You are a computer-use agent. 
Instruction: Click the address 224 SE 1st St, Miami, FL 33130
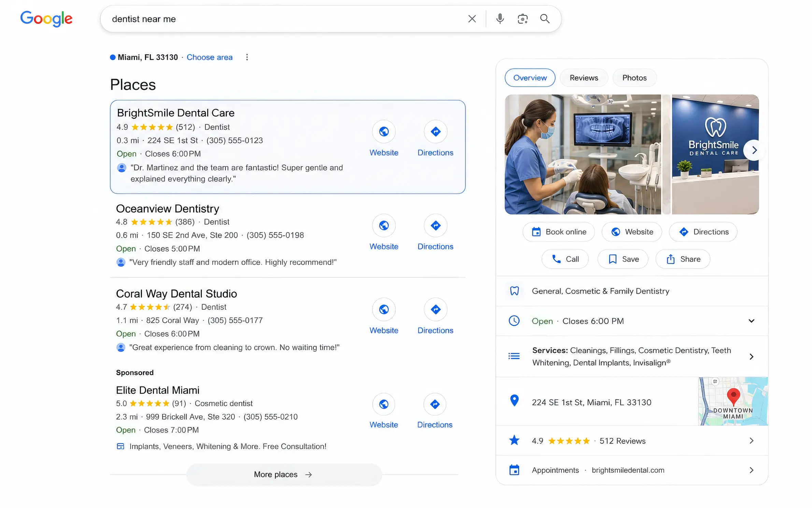(591, 403)
